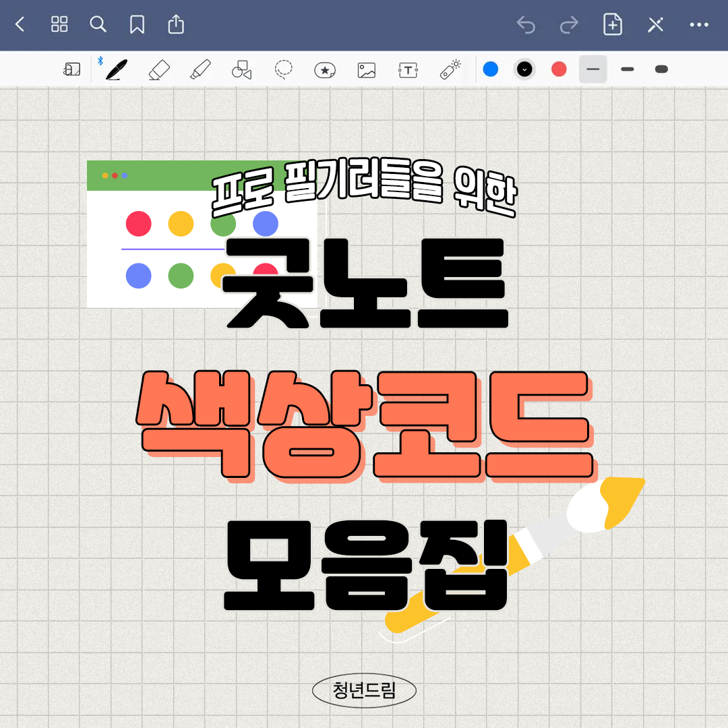Bookmark the current page
Screen dimensions: 728x728
137,25
